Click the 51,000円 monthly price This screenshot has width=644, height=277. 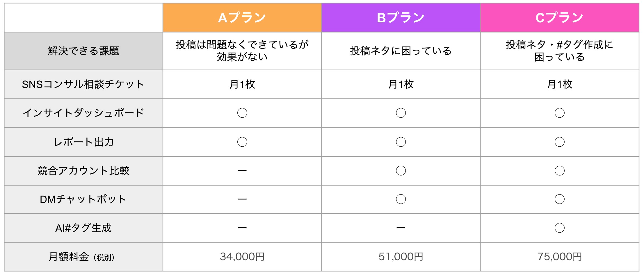pyautogui.click(x=401, y=257)
